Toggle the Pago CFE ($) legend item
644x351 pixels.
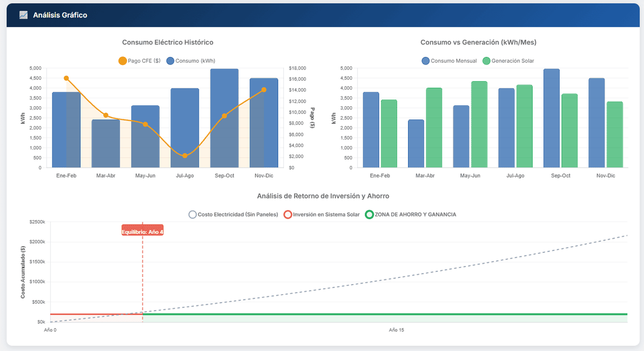pyautogui.click(x=139, y=61)
